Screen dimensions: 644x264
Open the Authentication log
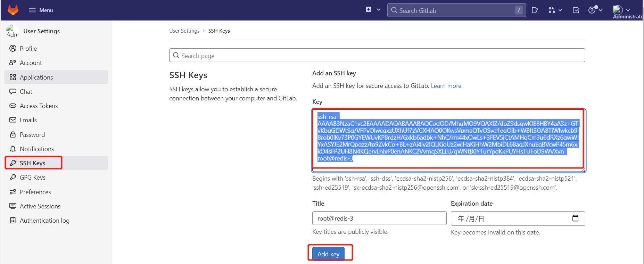coord(56,220)
